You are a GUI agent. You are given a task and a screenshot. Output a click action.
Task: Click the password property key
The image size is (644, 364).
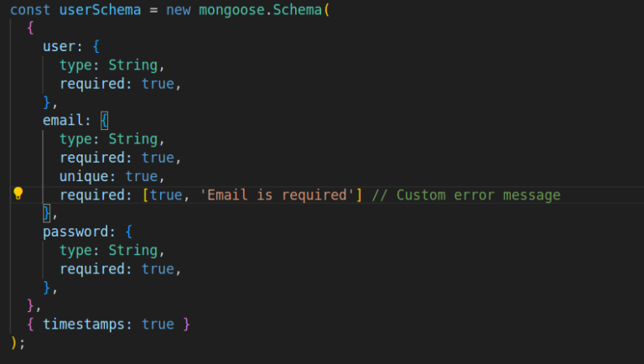pyautogui.click(x=75, y=231)
